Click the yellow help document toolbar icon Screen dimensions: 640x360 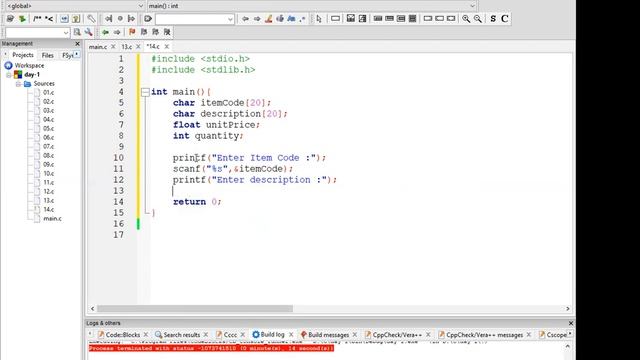click(76, 19)
